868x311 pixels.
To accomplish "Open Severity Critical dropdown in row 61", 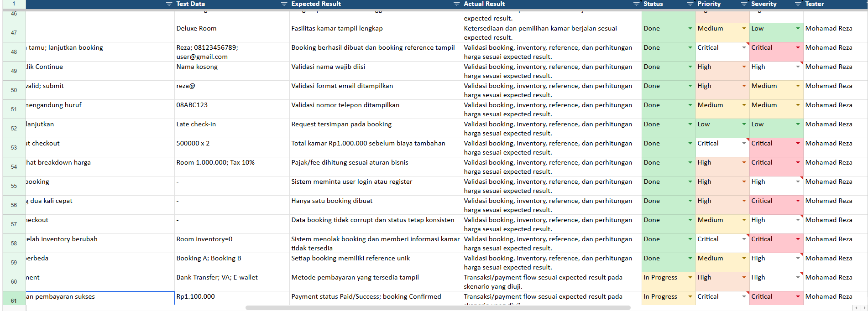I will [x=798, y=296].
